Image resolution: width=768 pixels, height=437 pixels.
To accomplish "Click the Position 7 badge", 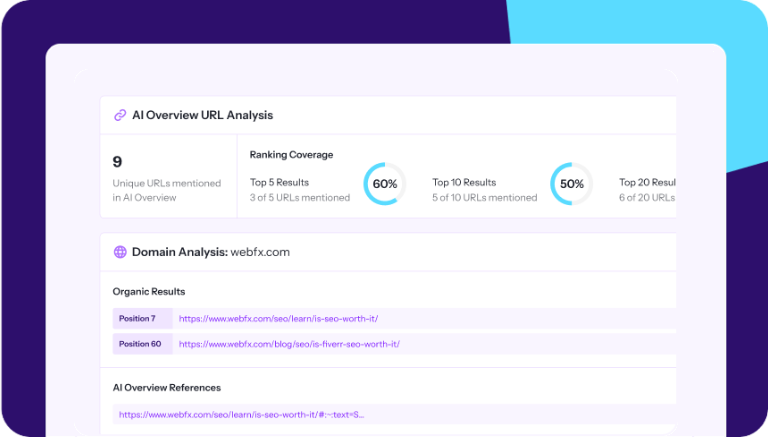I will tap(137, 319).
